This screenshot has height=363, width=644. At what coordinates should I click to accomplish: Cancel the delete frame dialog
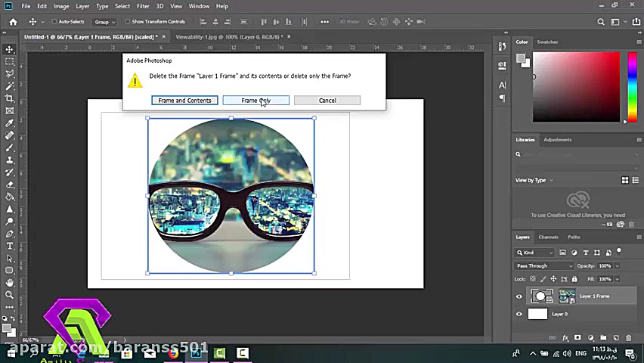tap(327, 101)
